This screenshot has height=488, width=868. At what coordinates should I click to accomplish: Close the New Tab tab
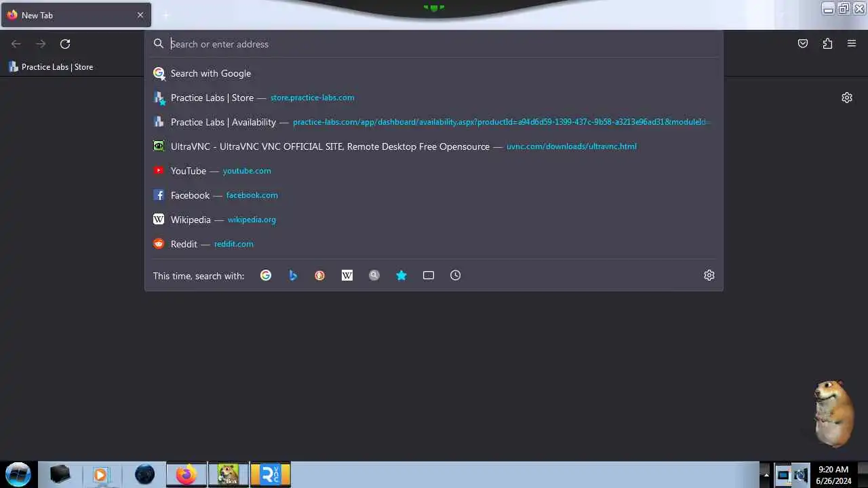pyautogui.click(x=140, y=15)
